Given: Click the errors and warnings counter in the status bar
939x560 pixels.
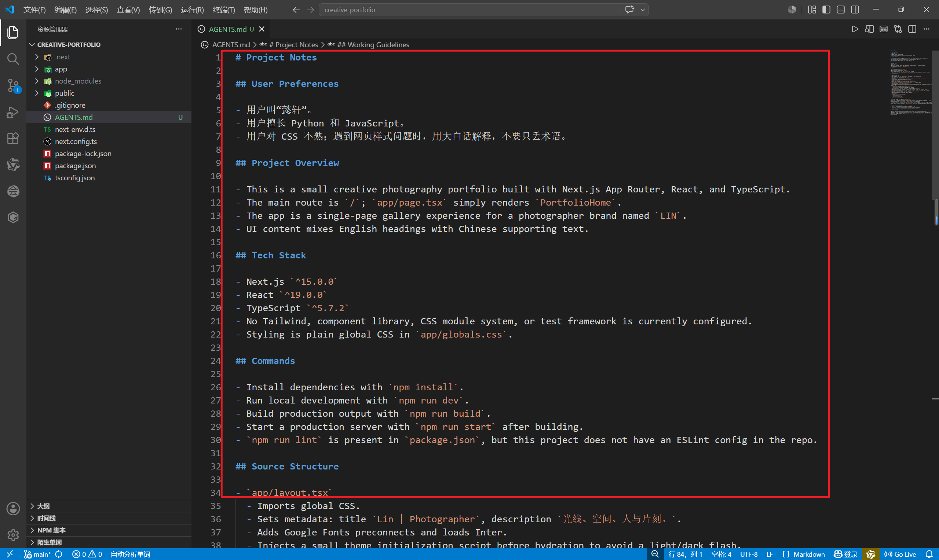Looking at the screenshot, I should pos(87,554).
